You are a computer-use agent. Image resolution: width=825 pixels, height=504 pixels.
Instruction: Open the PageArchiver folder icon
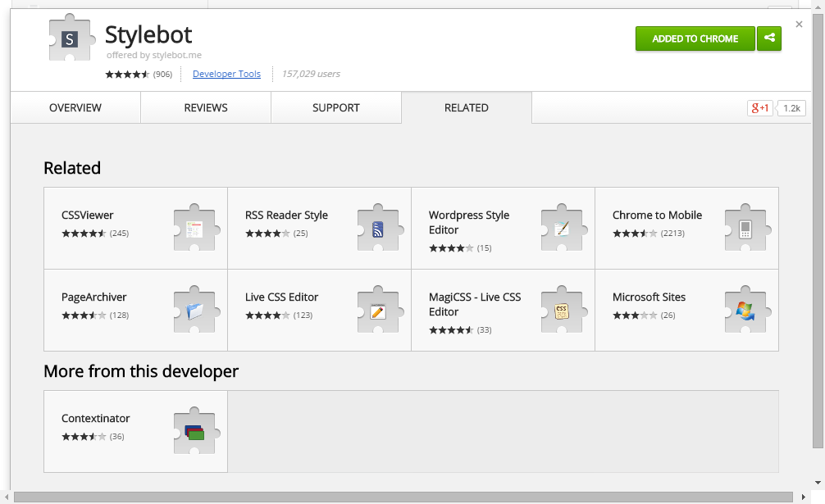click(x=197, y=310)
